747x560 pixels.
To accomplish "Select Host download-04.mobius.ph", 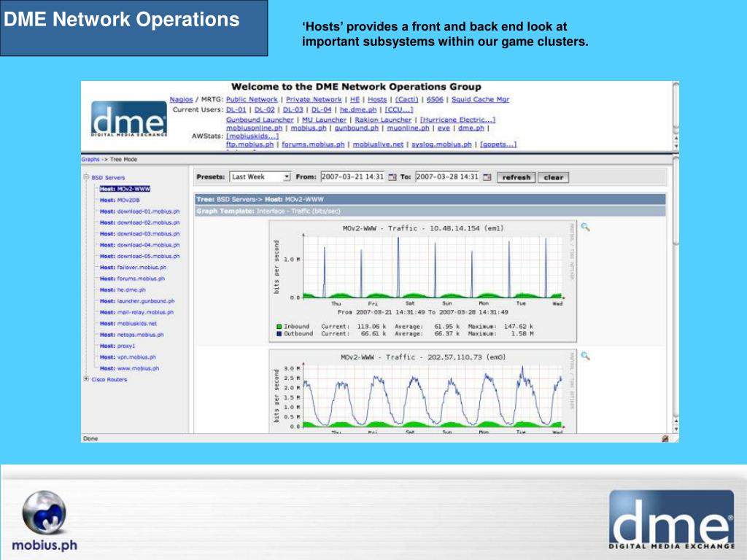I will click(139, 245).
